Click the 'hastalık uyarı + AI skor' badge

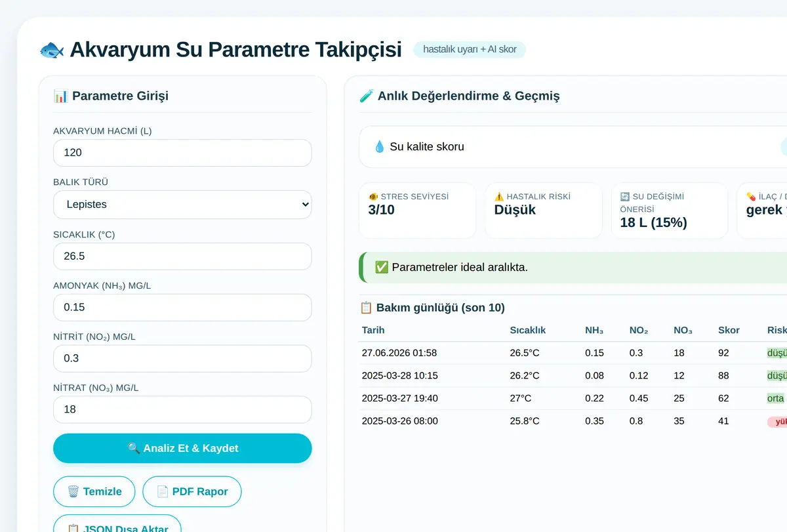click(470, 49)
